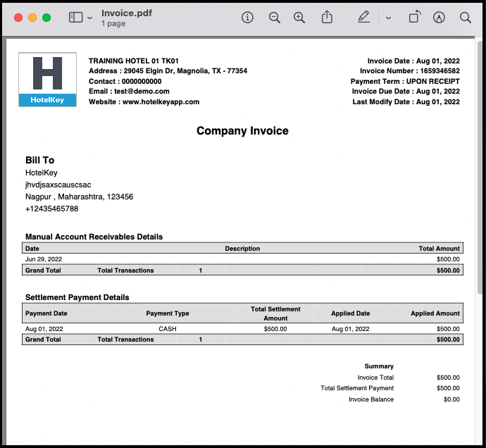Rotate the page with Rotate button
This screenshot has width=486, height=448.
[414, 18]
